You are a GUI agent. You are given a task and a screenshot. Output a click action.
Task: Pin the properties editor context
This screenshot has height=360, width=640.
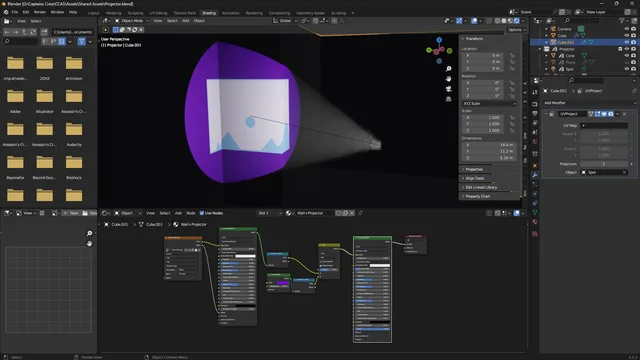click(x=634, y=91)
